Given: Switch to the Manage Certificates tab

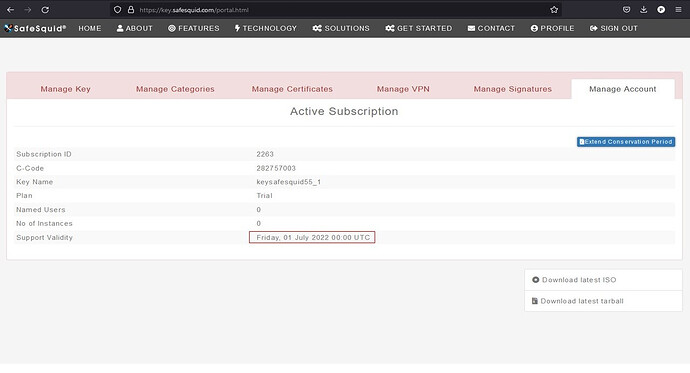Looking at the screenshot, I should pos(292,89).
